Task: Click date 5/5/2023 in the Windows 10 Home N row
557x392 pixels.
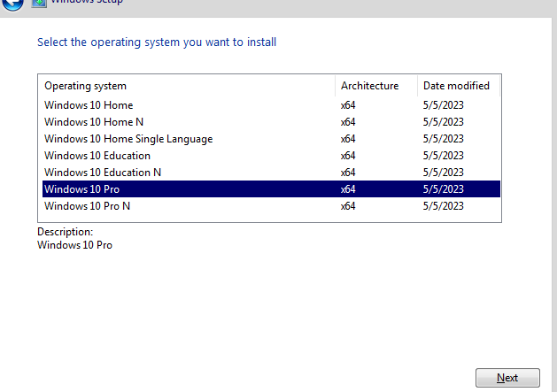Action: [444, 122]
